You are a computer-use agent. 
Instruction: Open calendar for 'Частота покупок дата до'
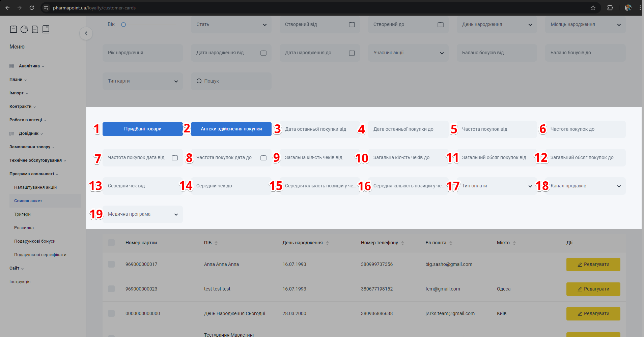tap(263, 158)
